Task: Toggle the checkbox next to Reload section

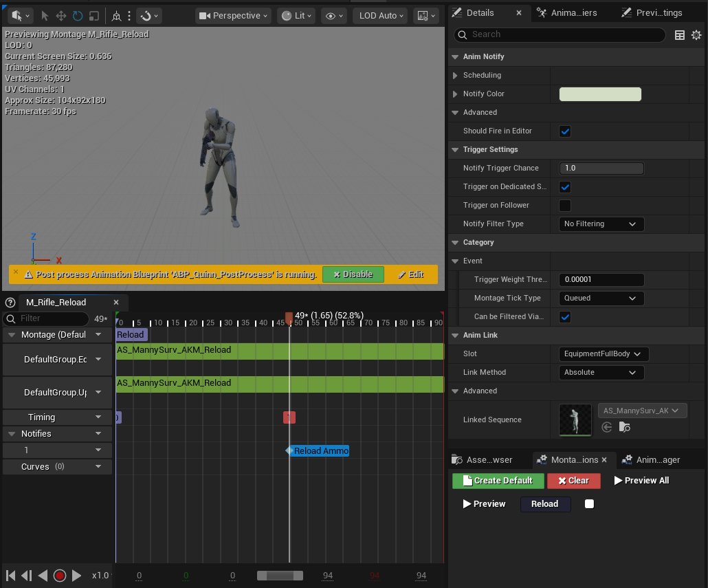Action: pyautogui.click(x=589, y=504)
